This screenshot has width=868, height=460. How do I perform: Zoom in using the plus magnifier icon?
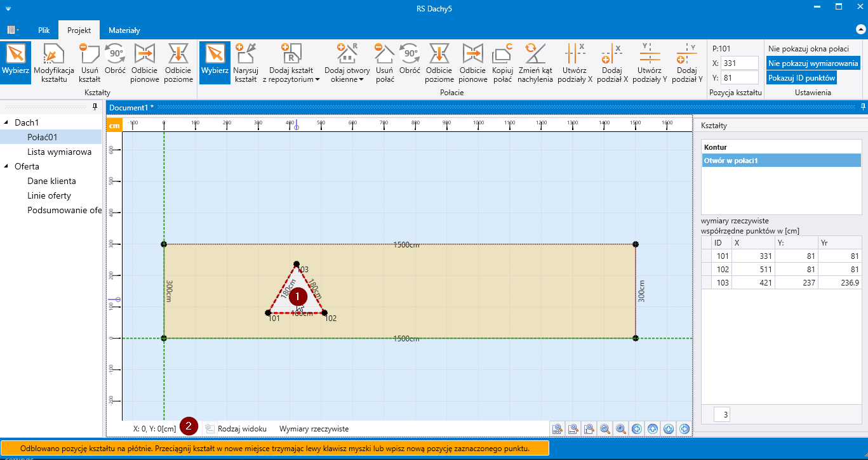[x=620, y=429]
